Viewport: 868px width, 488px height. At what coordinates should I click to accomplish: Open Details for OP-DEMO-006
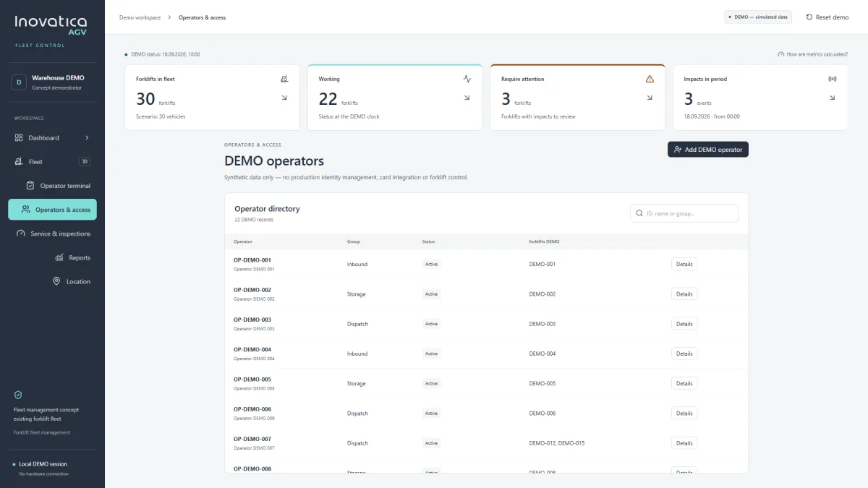684,414
